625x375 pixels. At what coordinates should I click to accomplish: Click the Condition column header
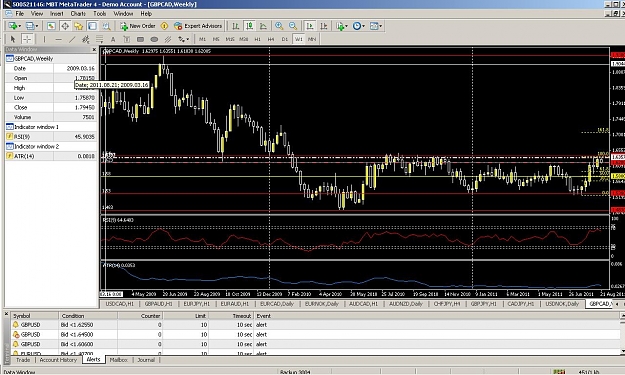point(88,316)
